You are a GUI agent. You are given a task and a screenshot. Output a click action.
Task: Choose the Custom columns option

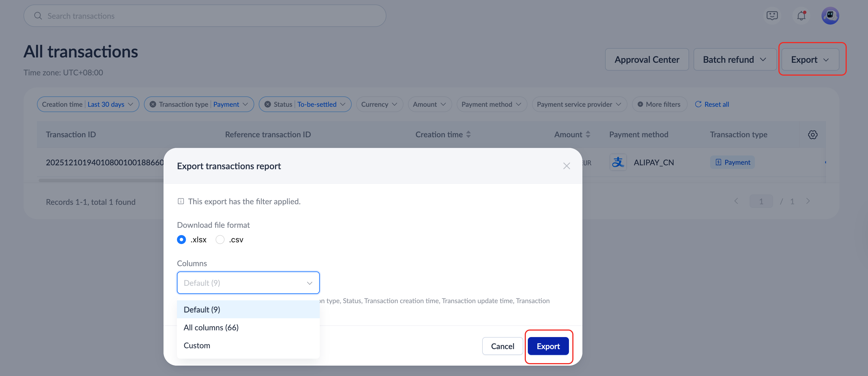[x=197, y=345]
